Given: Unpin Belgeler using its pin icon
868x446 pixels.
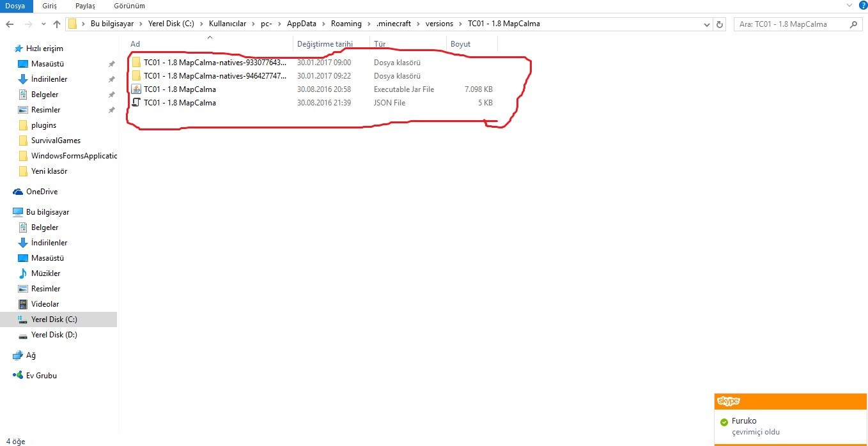Looking at the screenshot, I should [x=111, y=95].
